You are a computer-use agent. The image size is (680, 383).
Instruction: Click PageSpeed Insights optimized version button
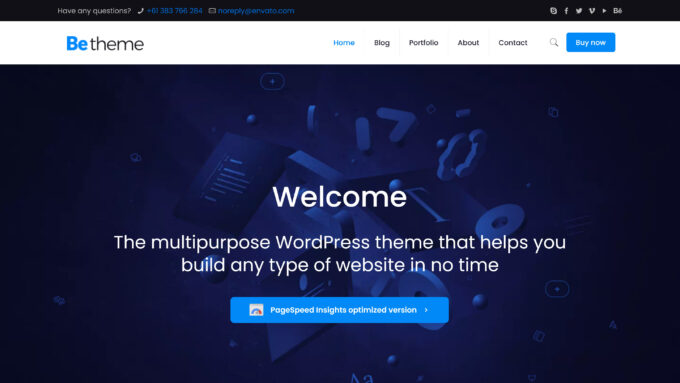point(340,310)
